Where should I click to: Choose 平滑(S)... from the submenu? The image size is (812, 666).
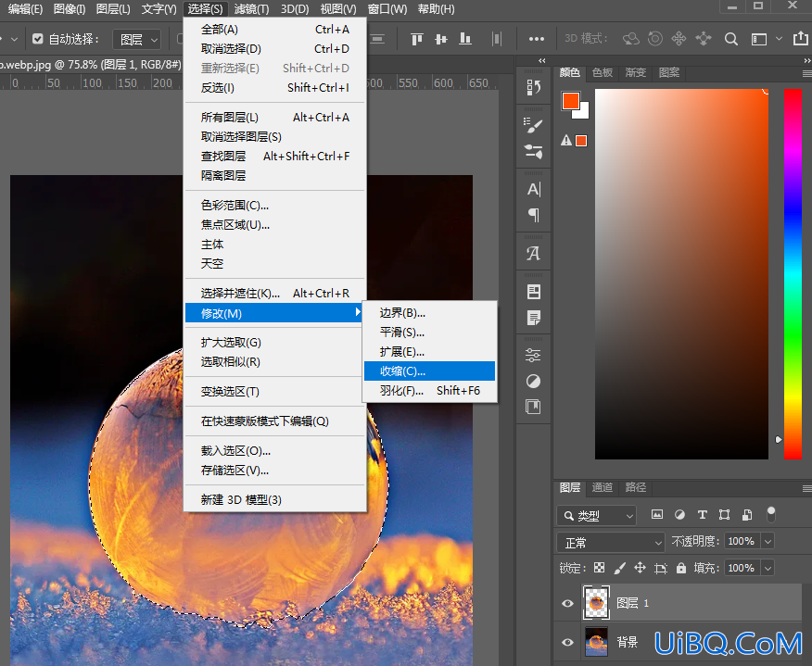tap(429, 333)
